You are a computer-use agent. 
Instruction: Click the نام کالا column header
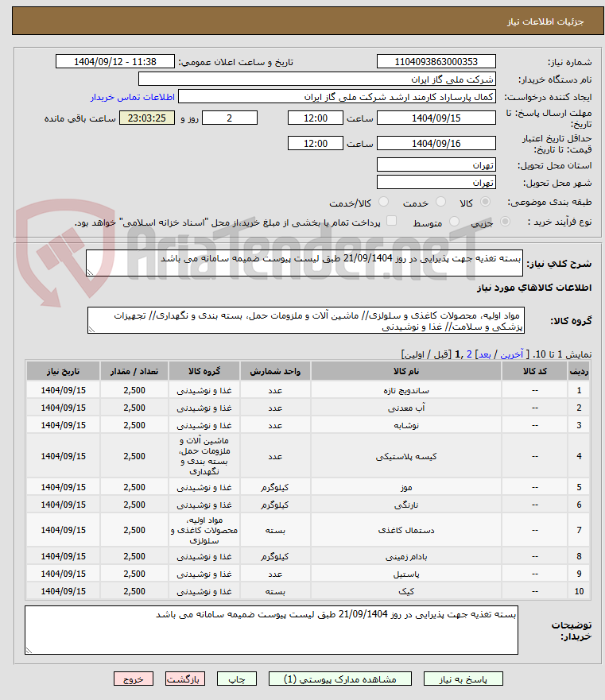(x=406, y=371)
